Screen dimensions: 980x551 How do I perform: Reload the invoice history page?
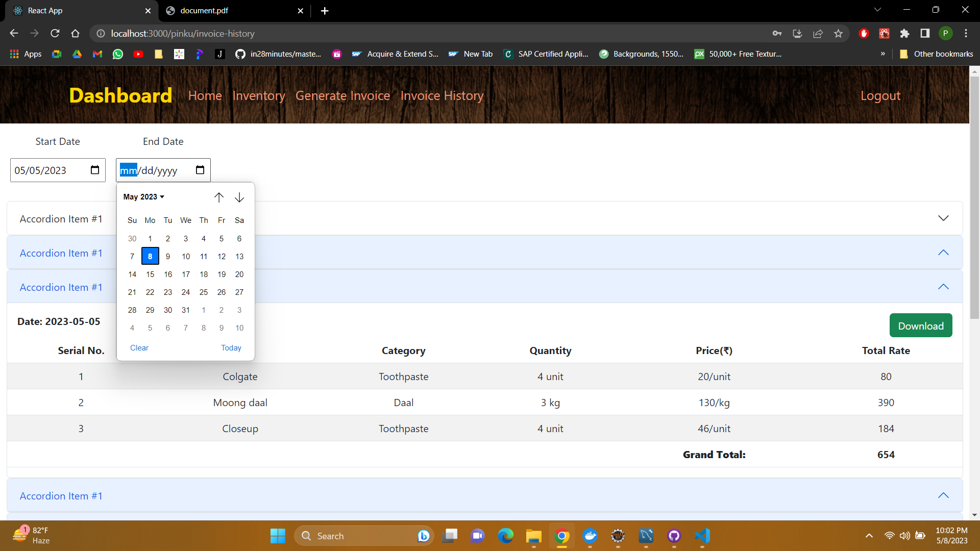pyautogui.click(x=55, y=33)
